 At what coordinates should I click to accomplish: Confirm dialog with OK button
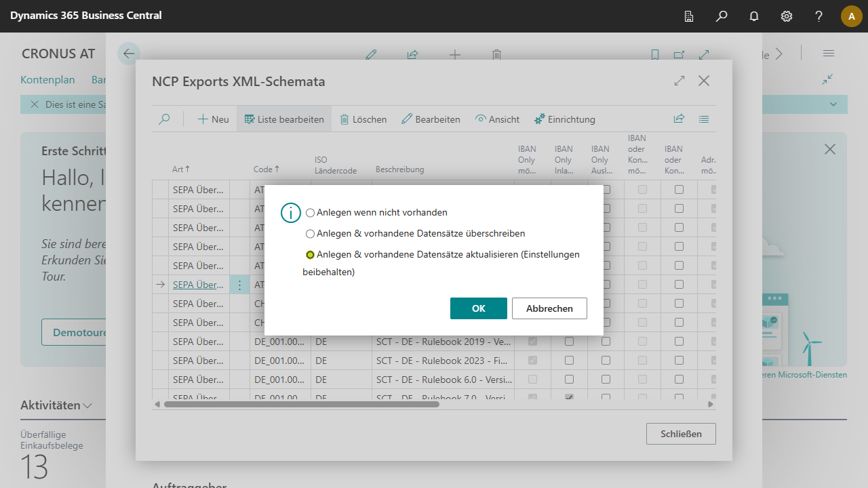tap(478, 308)
